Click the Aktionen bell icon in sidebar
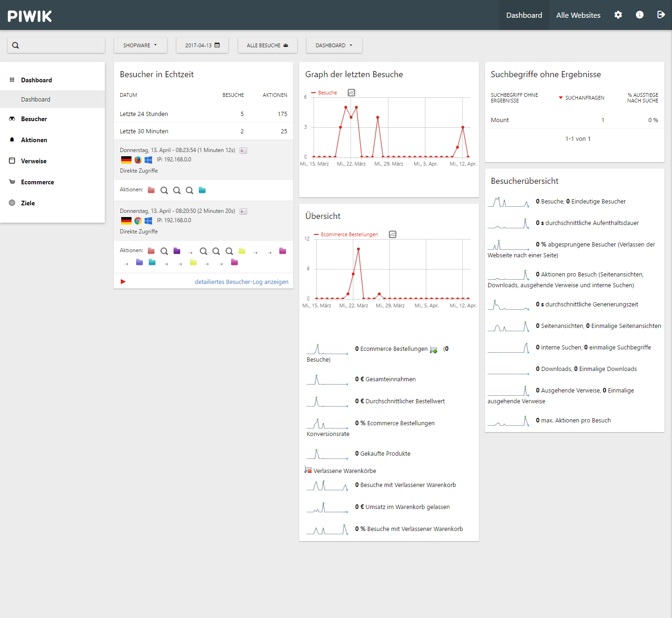Viewport: 672px width, 618px height. [12, 139]
